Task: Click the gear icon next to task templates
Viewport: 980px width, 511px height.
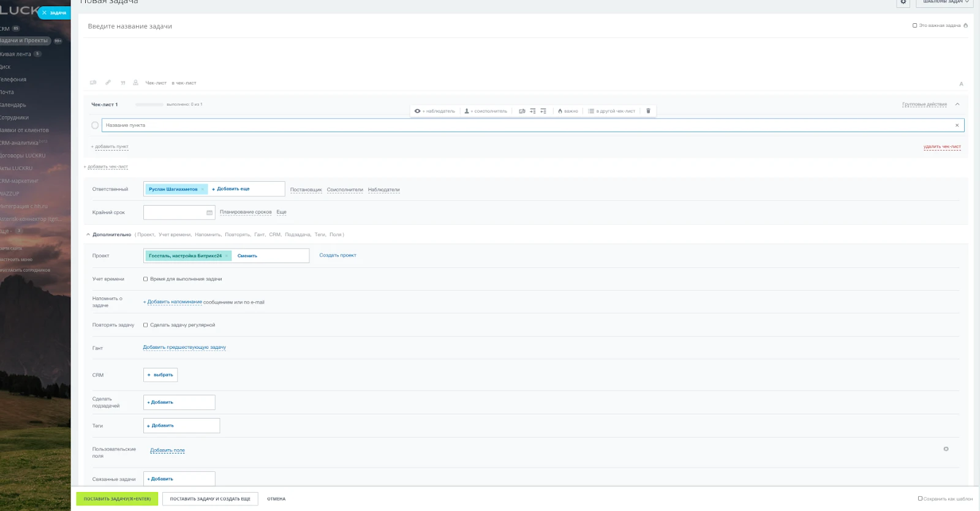Action: (903, 2)
